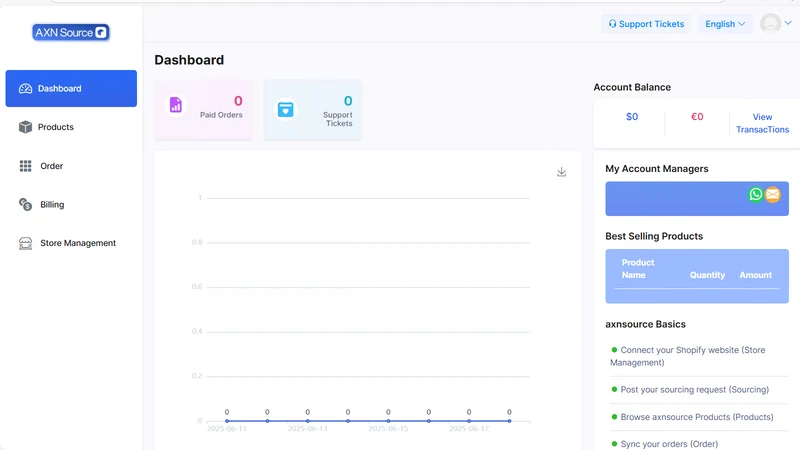Click the Dashboard gauge icon
This screenshot has width=800, height=450.
(x=26, y=89)
